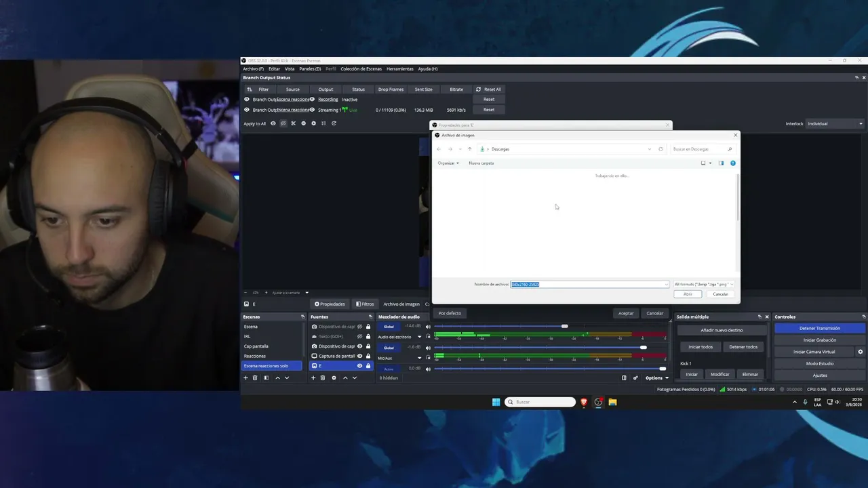Toggle visibility of Texto (GDI+) source

(x=359, y=336)
